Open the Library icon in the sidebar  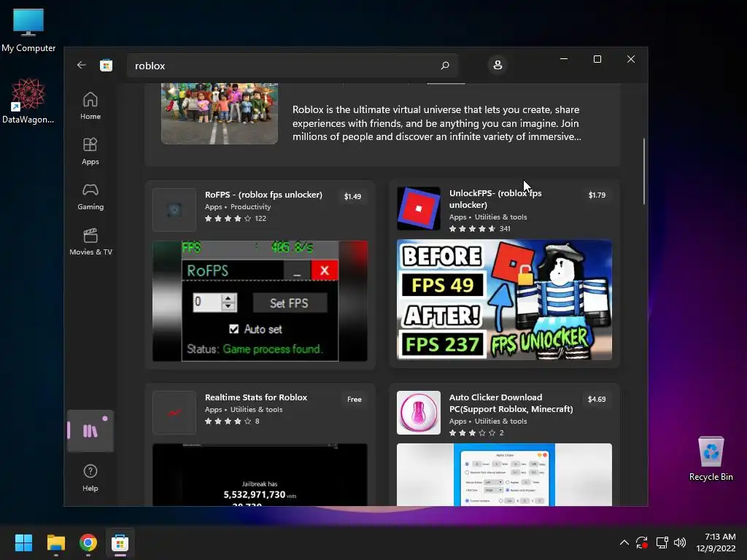point(90,431)
